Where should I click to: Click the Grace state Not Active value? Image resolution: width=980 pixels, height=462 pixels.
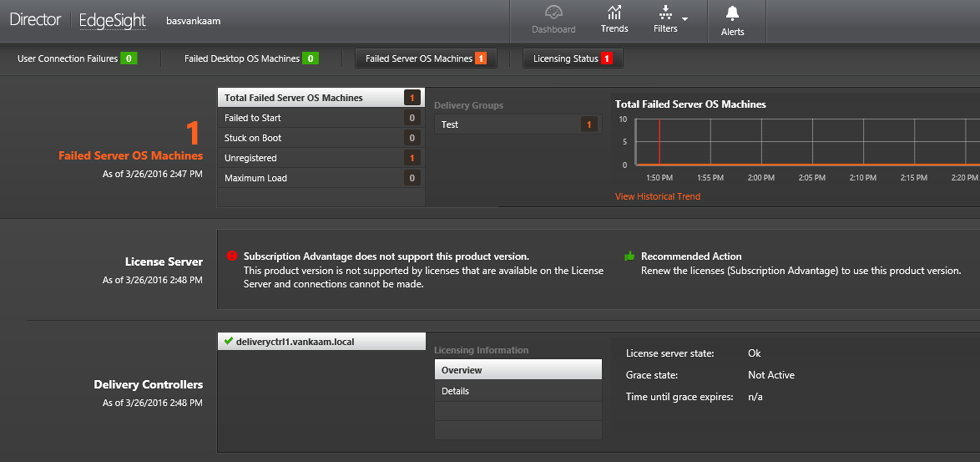pyautogui.click(x=771, y=375)
